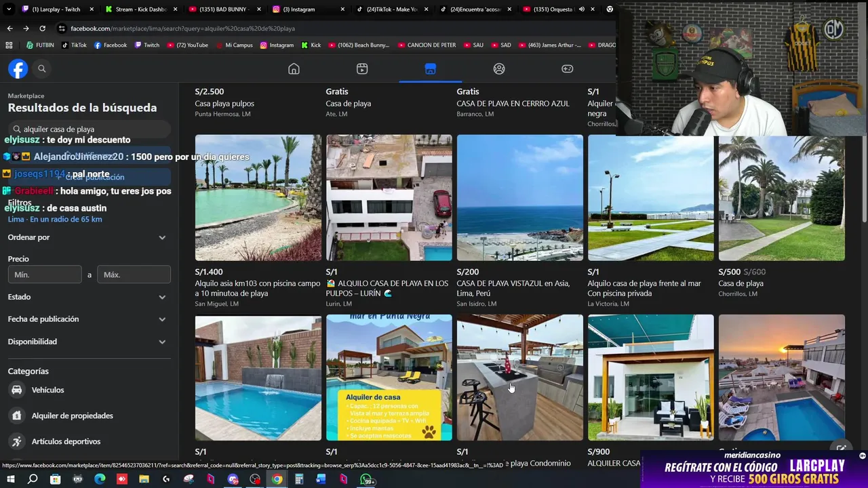Image resolution: width=868 pixels, height=488 pixels.
Task: Open the FUTBIN bookmark
Action: coord(40,45)
